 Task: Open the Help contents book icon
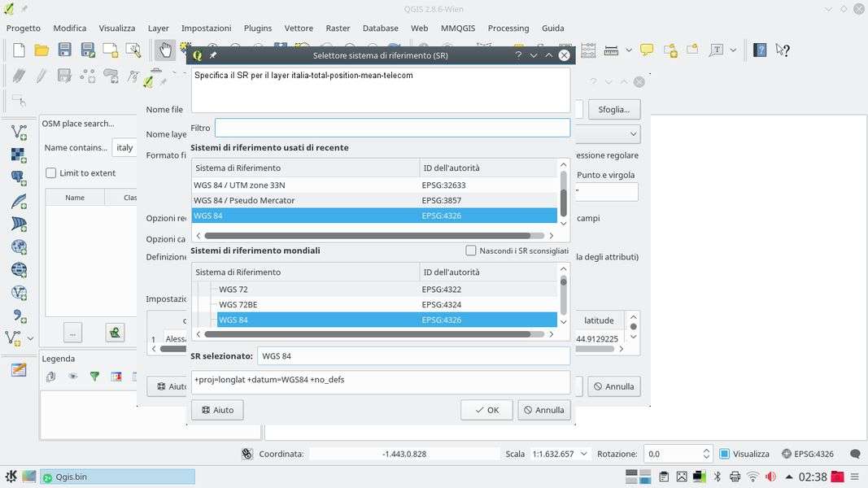coord(760,50)
